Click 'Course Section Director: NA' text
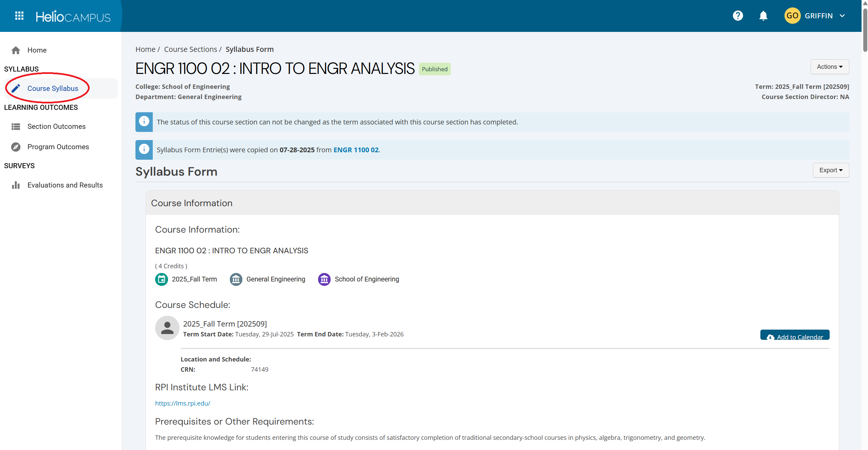Screen dimensions: 868x450 (x=805, y=97)
